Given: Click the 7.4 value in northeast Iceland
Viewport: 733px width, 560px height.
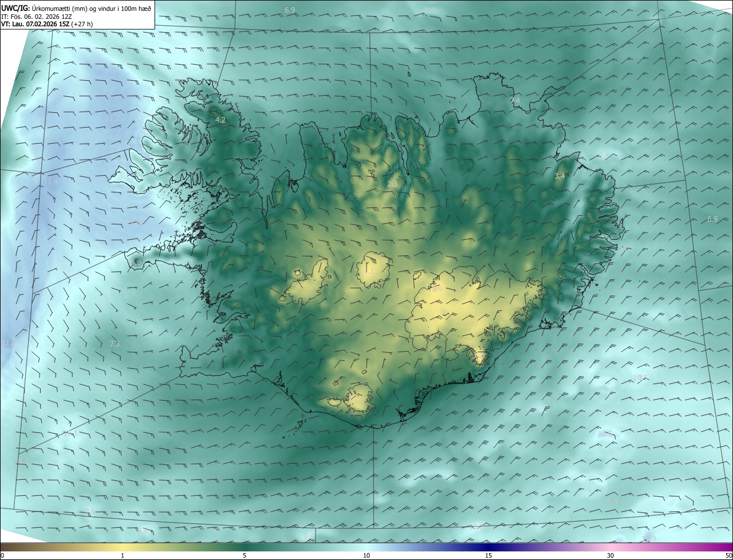Looking at the screenshot, I should [x=515, y=100].
